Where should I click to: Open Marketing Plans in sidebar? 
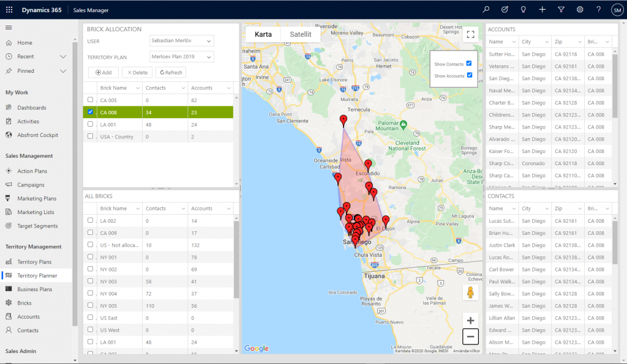tap(37, 199)
